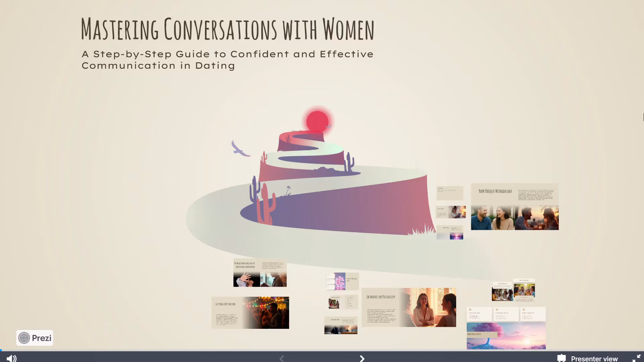Select the third white card above Imagining Success
Viewport: 644px width, 362px height.
[533, 314]
